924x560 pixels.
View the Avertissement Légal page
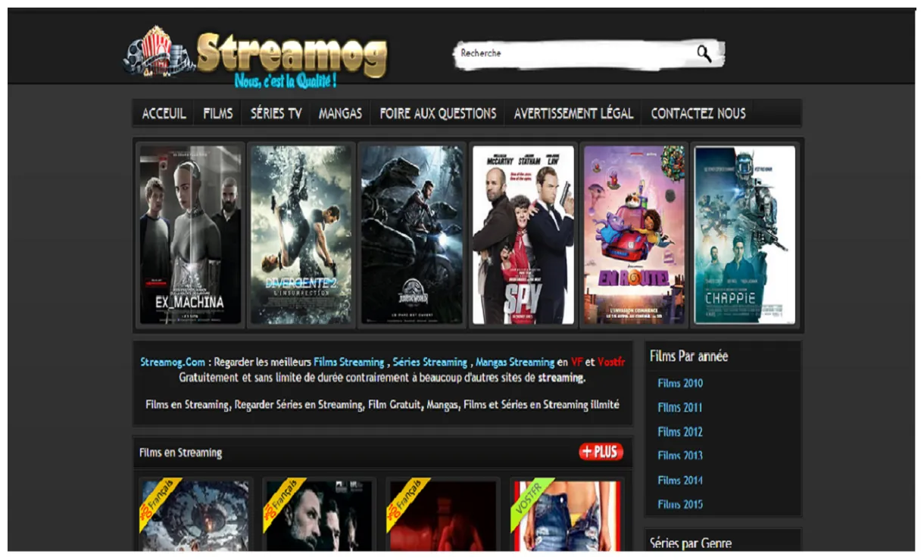573,114
